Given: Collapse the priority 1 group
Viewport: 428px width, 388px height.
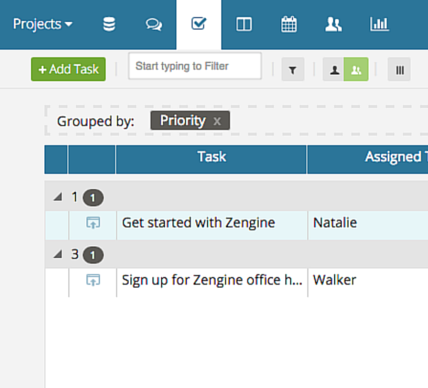Looking at the screenshot, I should pyautogui.click(x=58, y=197).
